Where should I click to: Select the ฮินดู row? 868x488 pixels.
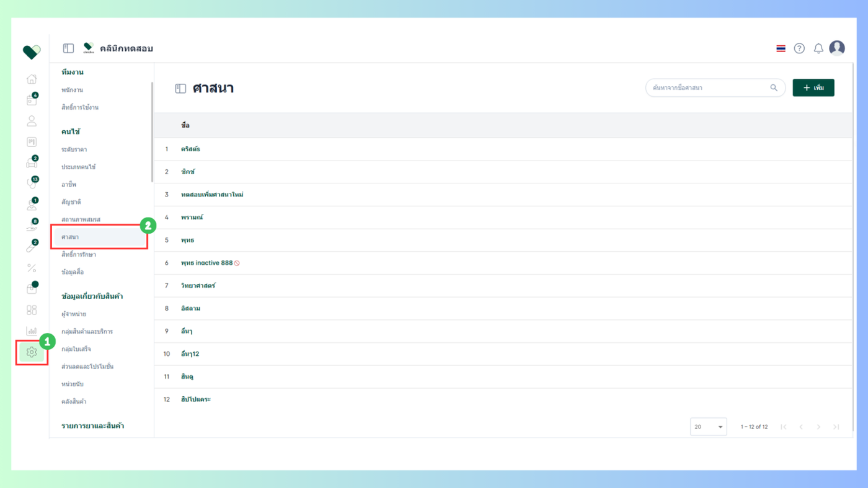tap(503, 376)
